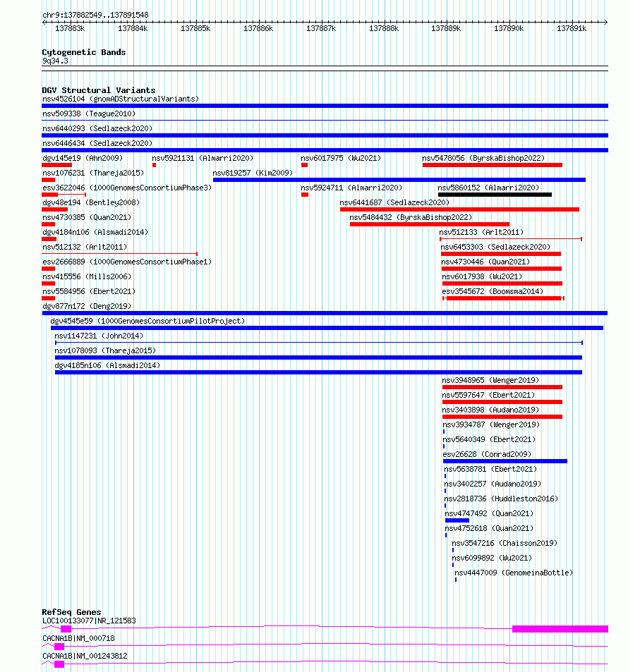This screenshot has height=672, width=628.
Task: Click nsv3402257 (Audano2019) label
Action: click(x=493, y=484)
